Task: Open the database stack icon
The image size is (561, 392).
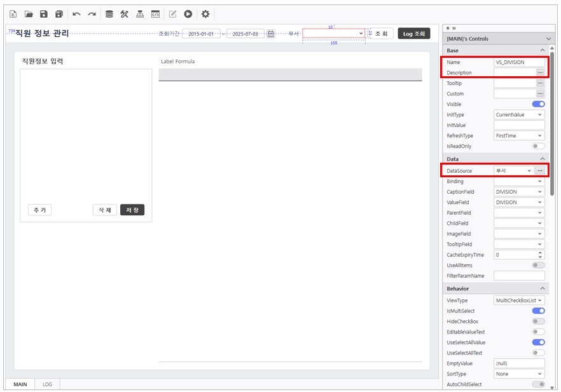Action: coord(109,14)
